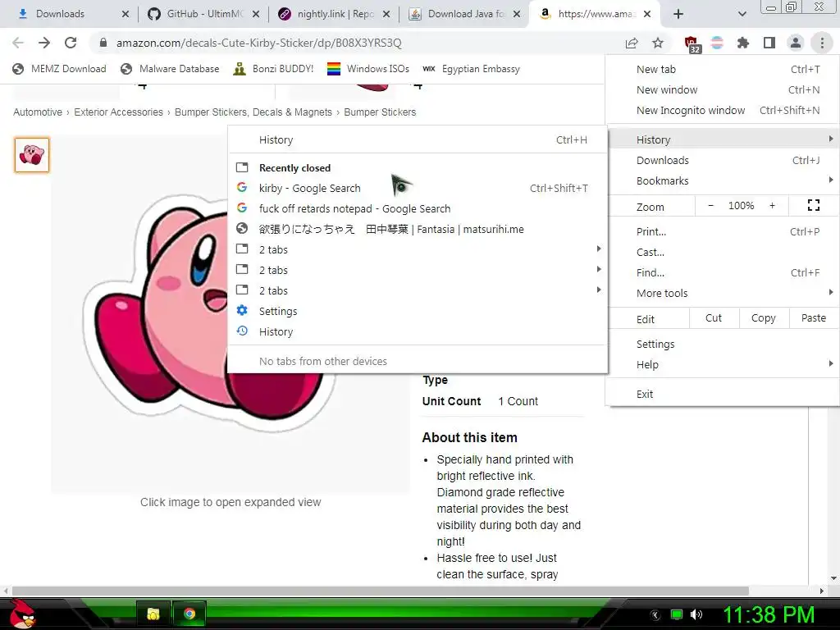Click the Paste button in Edit row
The image size is (840, 630).
pyautogui.click(x=813, y=318)
